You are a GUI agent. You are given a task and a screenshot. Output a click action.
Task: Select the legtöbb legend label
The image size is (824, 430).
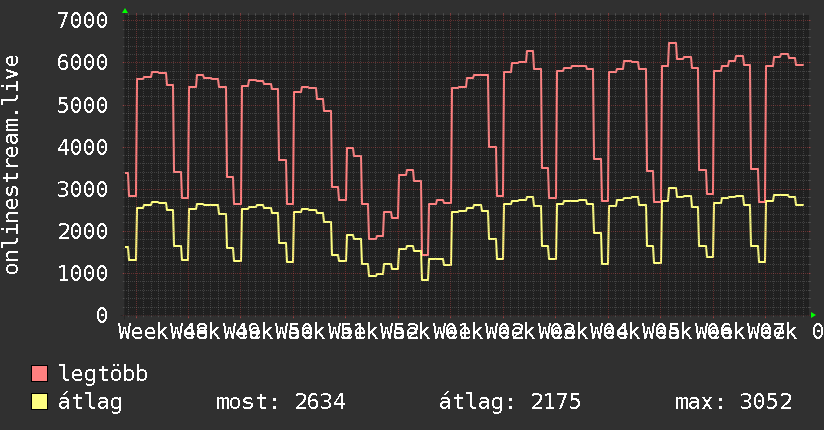(103, 374)
